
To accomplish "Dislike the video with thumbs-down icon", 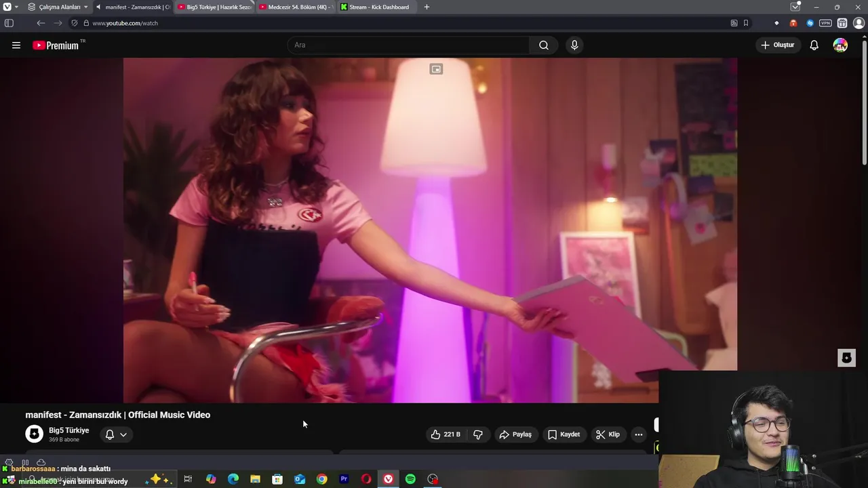I will [x=478, y=434].
